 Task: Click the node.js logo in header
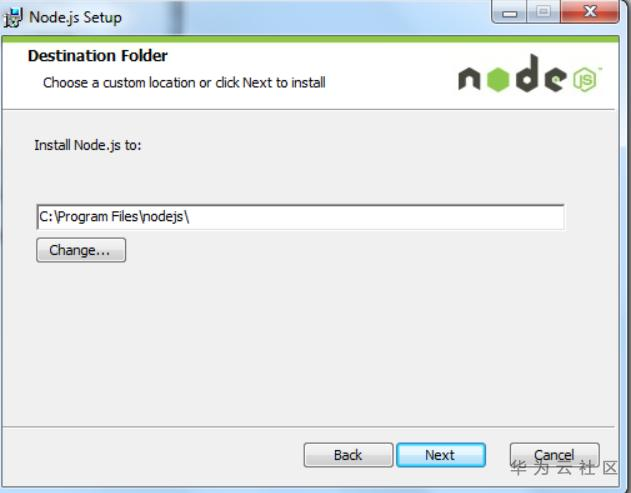529,74
